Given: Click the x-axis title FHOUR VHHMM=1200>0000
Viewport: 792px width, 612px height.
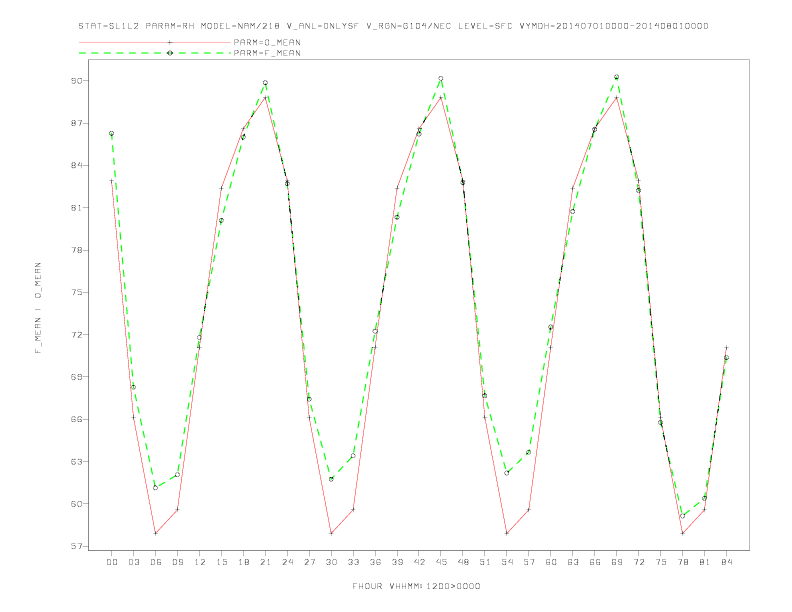Looking at the screenshot, I should pyautogui.click(x=416, y=586).
